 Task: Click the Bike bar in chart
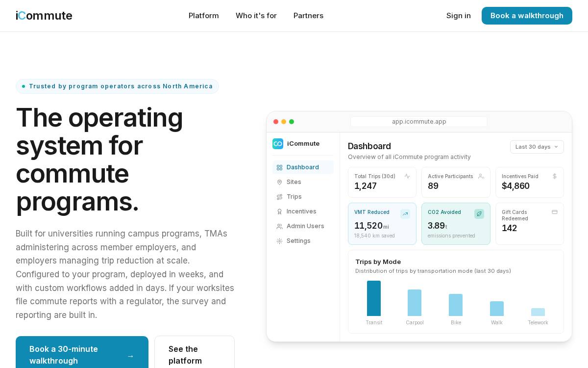[456, 305]
